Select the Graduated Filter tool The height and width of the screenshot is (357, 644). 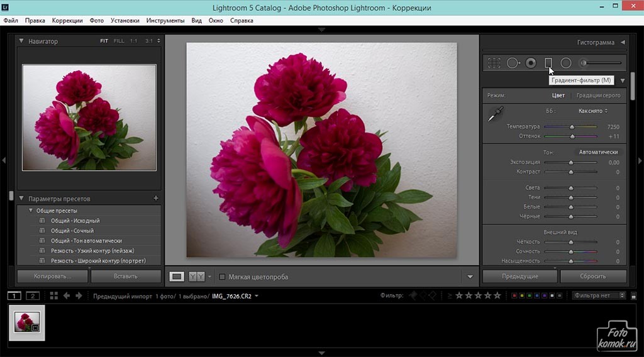click(x=548, y=63)
